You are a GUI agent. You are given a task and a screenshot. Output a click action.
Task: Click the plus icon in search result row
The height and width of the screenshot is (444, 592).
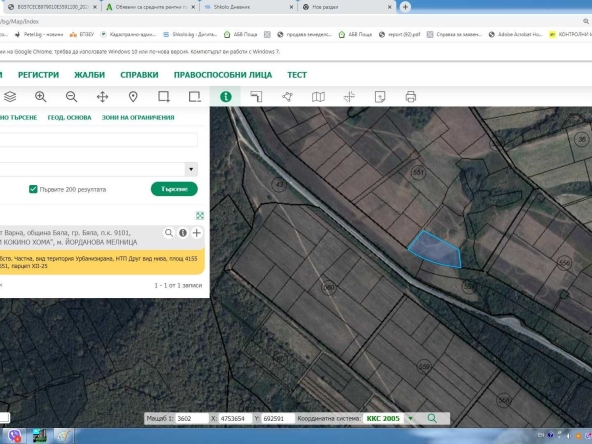pos(196,233)
